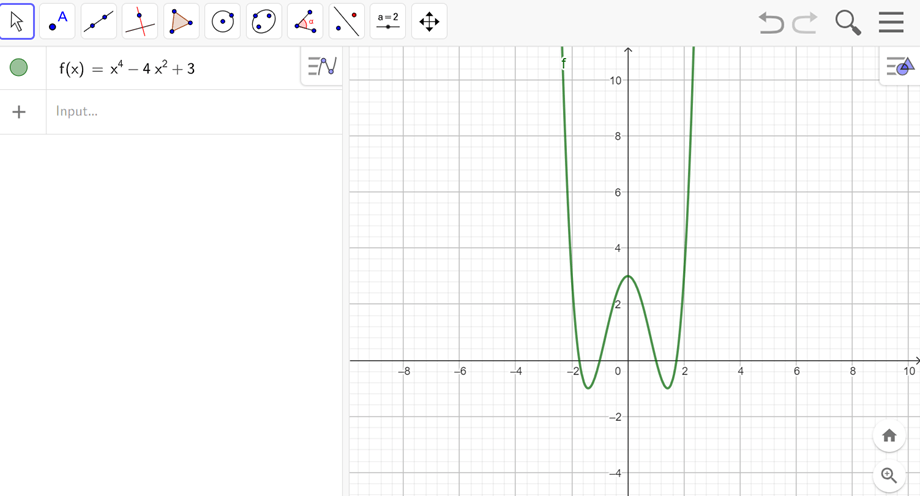Redo the last undone action
Image resolution: width=920 pixels, height=496 pixels.
(x=805, y=22)
